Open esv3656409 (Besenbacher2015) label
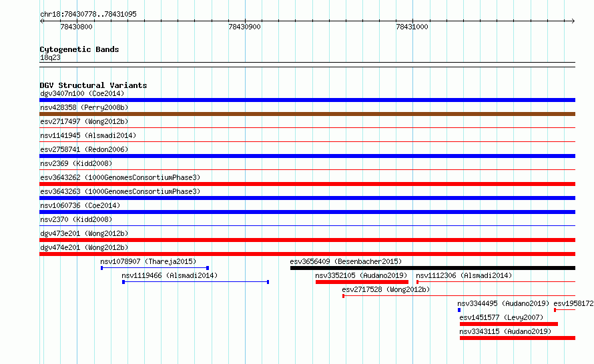Image resolution: width=594 pixels, height=364 pixels. (346, 261)
